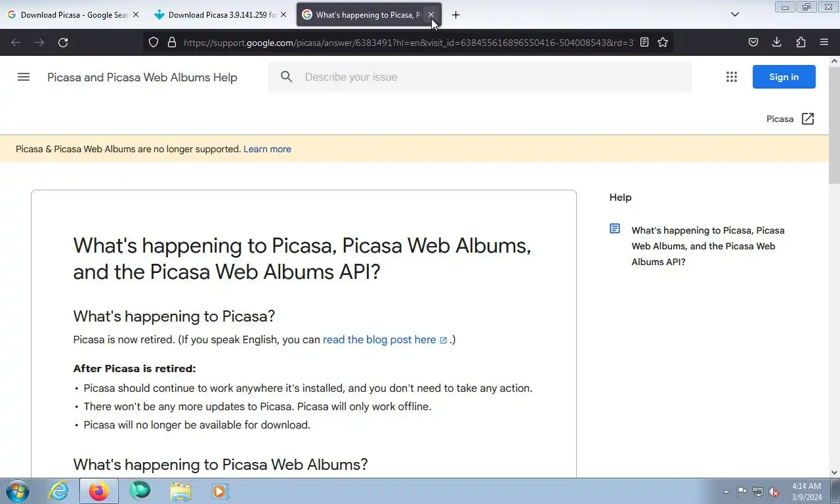Open the Windows Start menu
Image resolution: width=840 pixels, height=504 pixels.
point(18,491)
